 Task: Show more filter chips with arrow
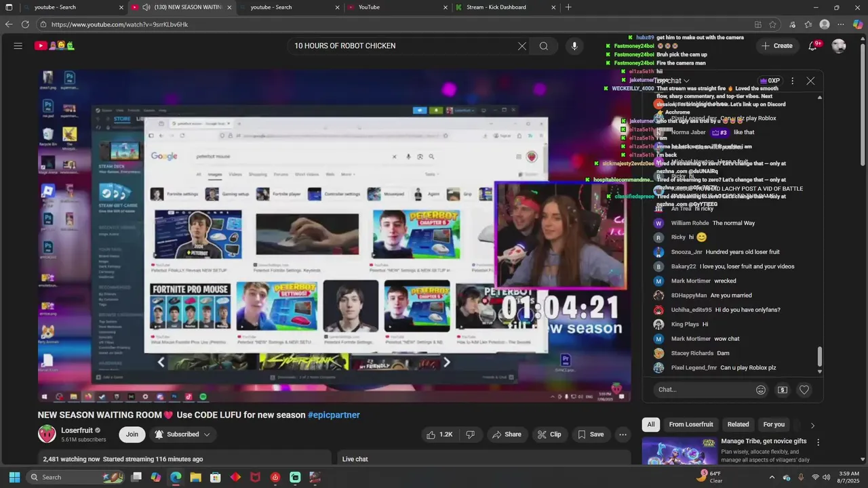pyautogui.click(x=812, y=425)
